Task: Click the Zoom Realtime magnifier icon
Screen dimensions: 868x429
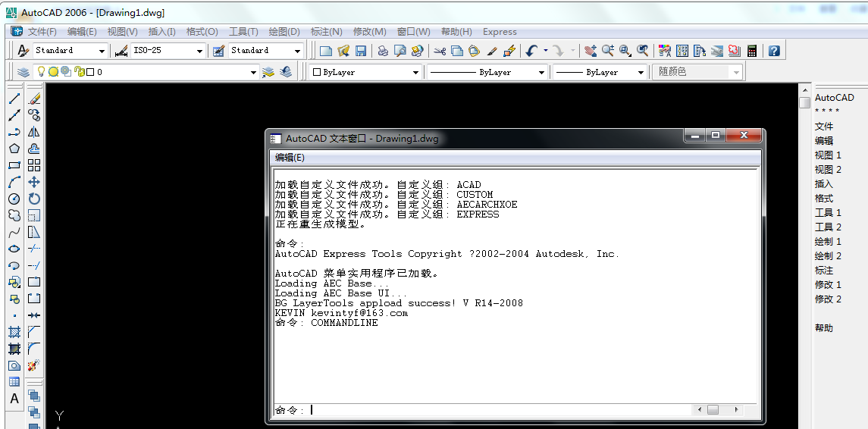Action: point(608,51)
